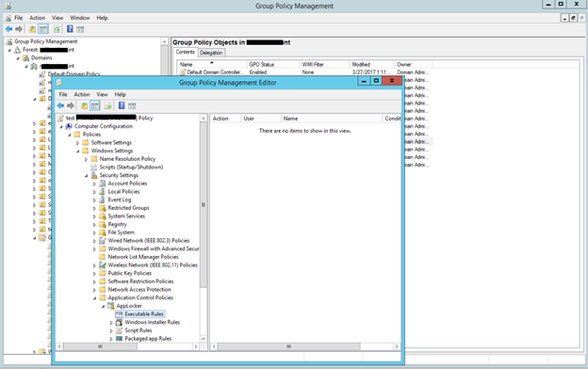Select Windows Installer Rules icon
Viewport: 588px width, 369px height.
[x=119, y=322]
